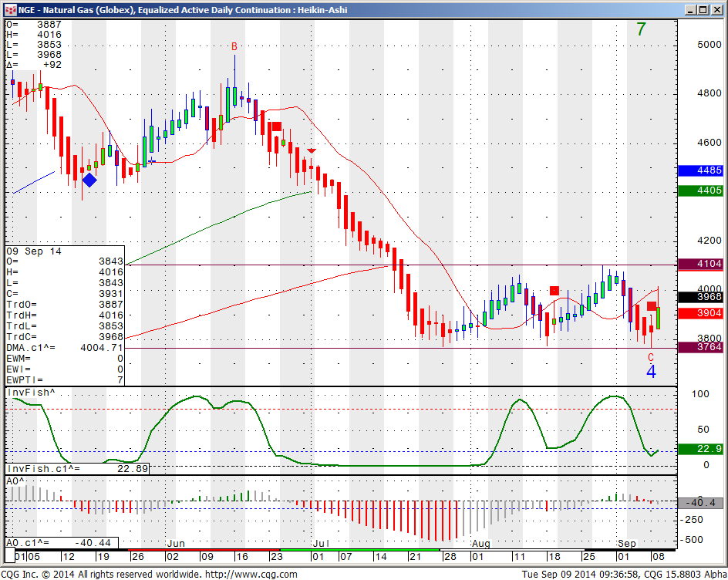Click the InvFish.c1^ value box
The height and width of the screenshot is (580, 728).
pyautogui.click(x=77, y=468)
